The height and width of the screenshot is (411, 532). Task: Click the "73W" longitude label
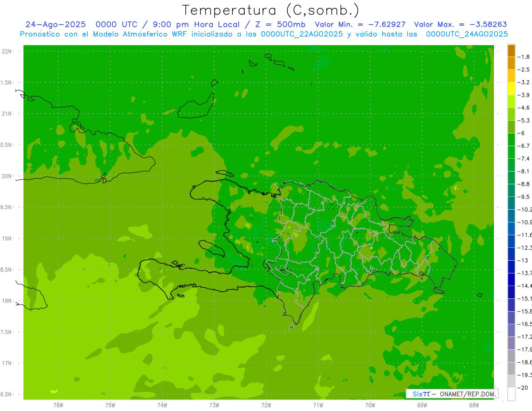(214, 405)
